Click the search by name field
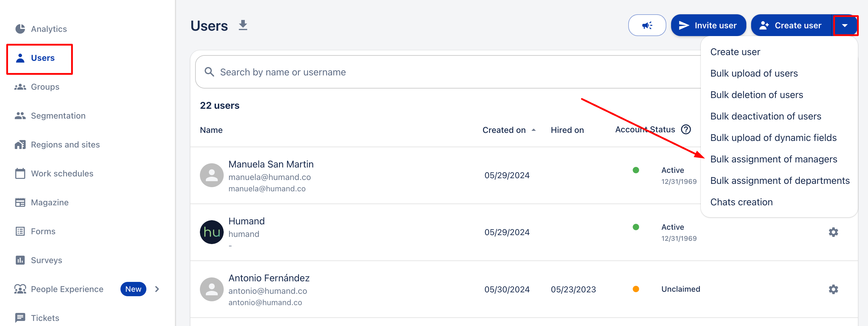 [x=438, y=72]
